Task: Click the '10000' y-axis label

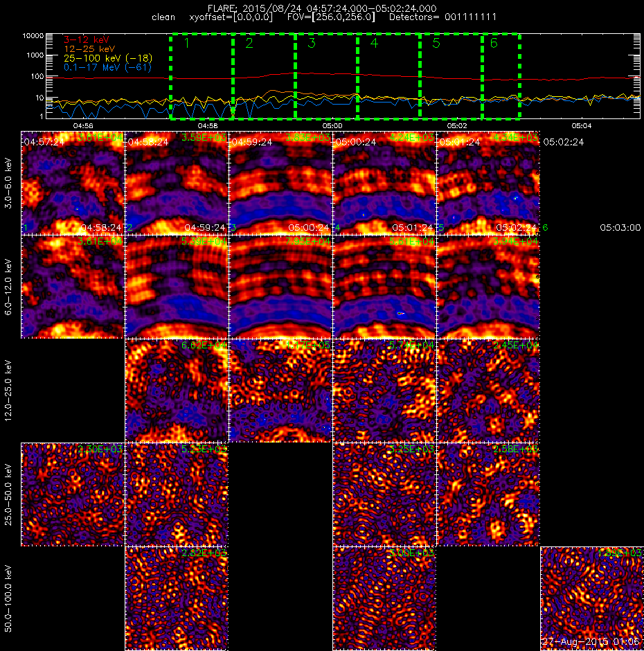Action: (x=33, y=36)
